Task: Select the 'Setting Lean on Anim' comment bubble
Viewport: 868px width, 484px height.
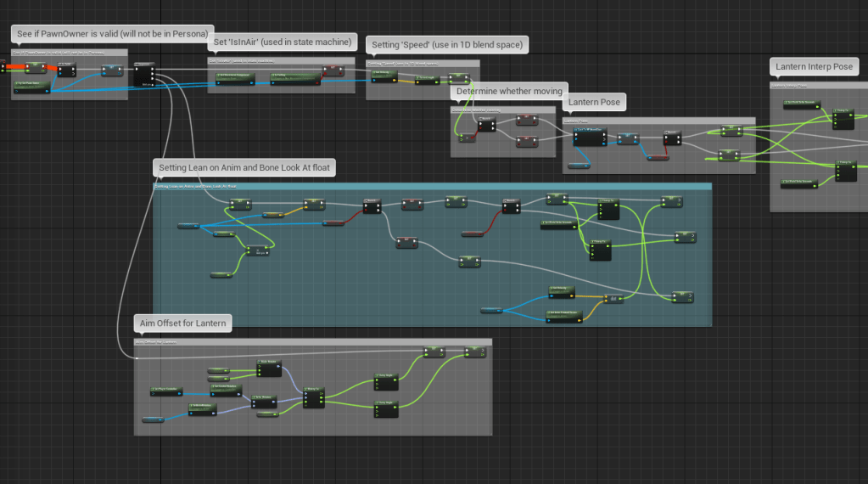Action: 244,168
